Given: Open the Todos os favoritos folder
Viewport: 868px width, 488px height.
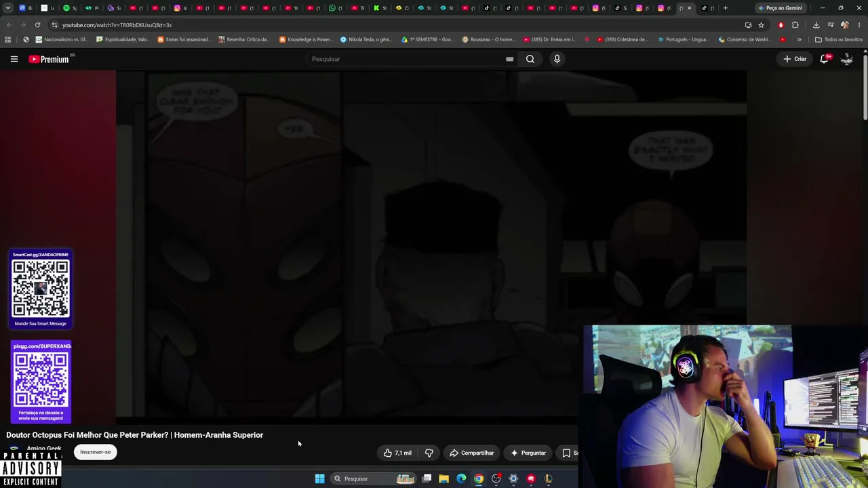Looking at the screenshot, I should click(839, 39).
